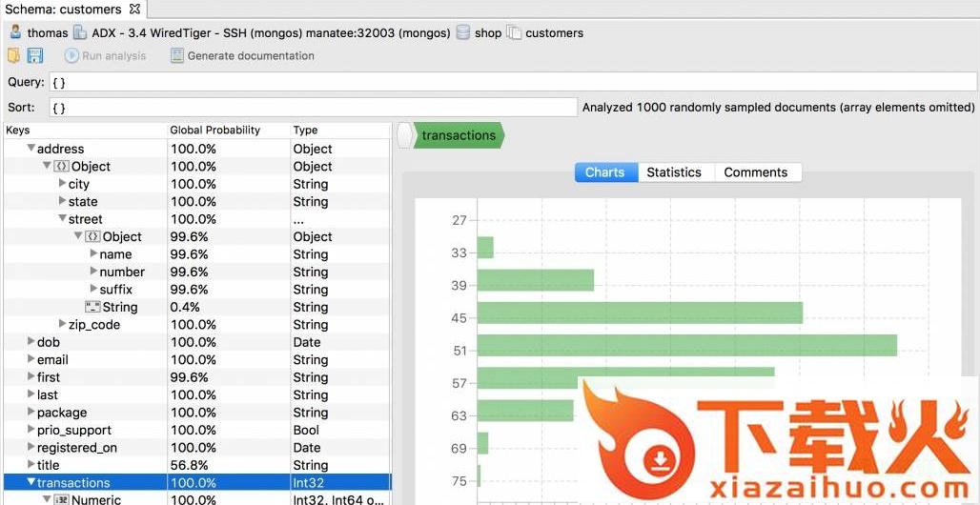Collapse the Object node under street

[x=78, y=236]
